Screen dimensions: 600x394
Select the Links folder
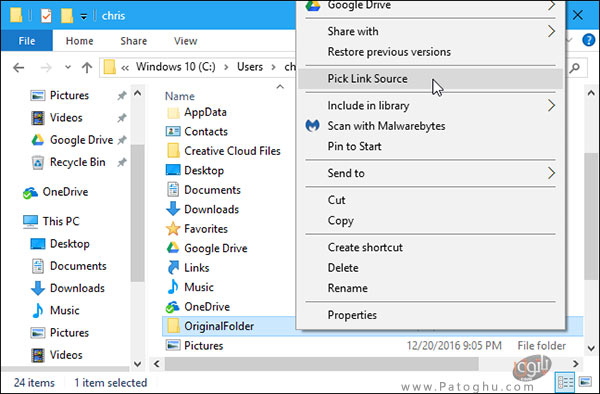pos(196,268)
